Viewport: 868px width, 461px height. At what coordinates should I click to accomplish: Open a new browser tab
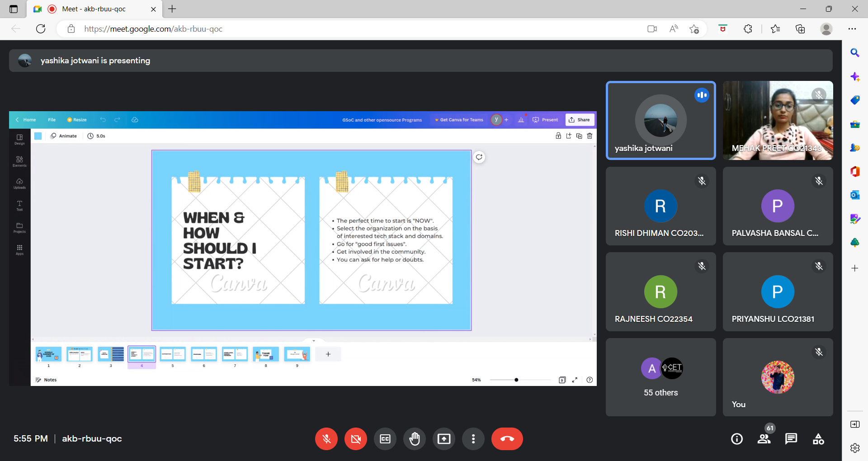coord(172,9)
